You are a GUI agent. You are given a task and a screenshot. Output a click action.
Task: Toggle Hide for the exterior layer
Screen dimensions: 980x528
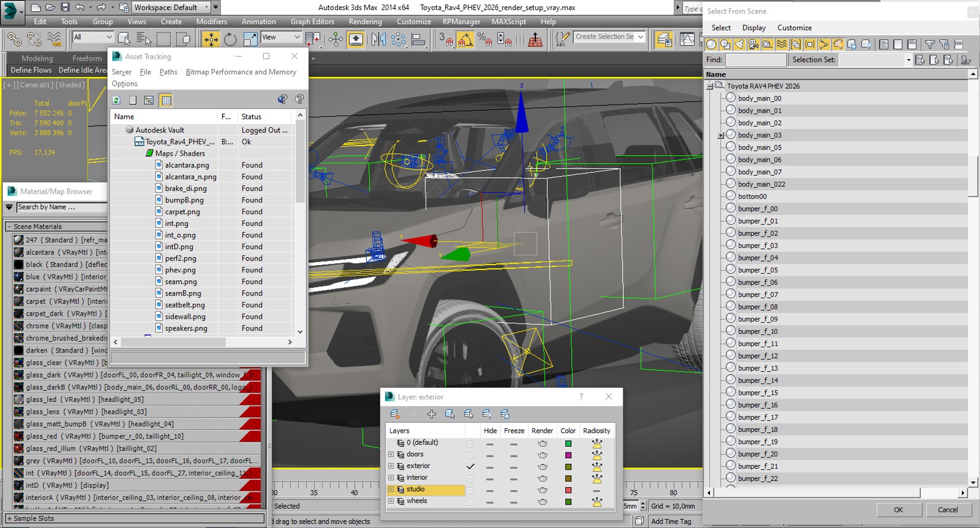pyautogui.click(x=489, y=467)
